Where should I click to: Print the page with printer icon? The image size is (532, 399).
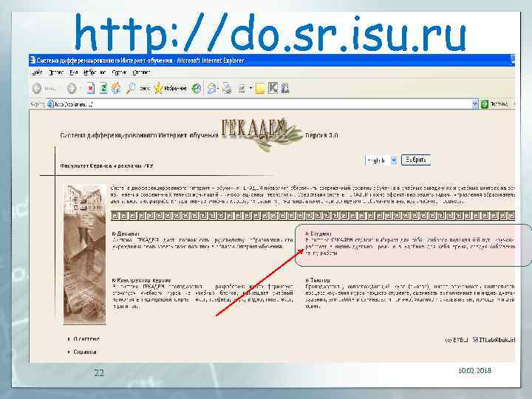tap(227, 89)
